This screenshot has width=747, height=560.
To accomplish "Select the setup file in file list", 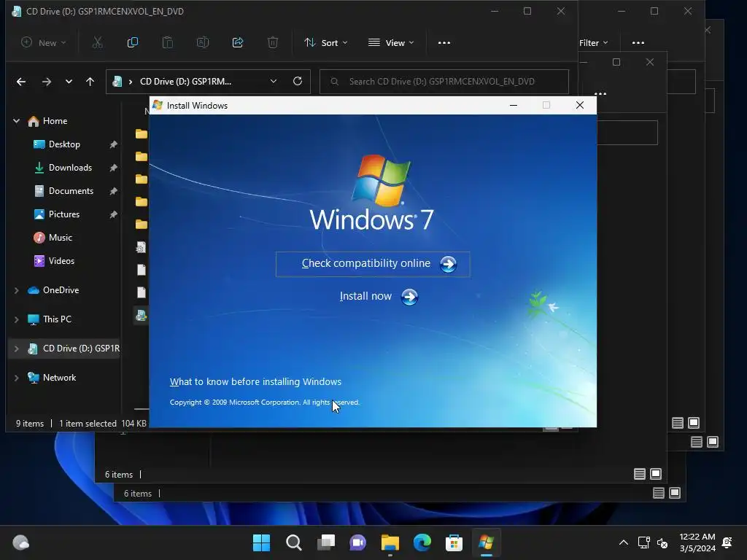I will coord(141,315).
